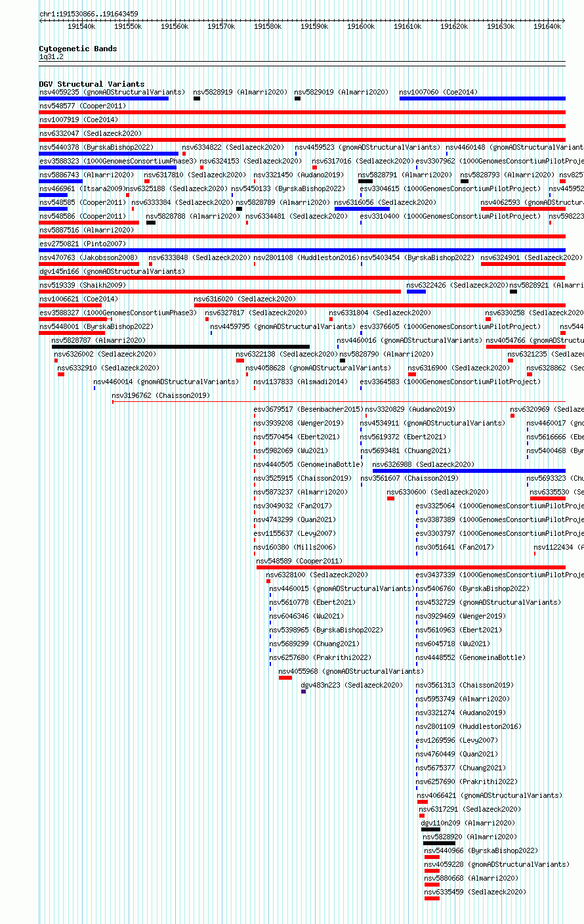Screen dimensions: 584x924
Task: Select nsv5440378 (ByrskaBishop2022) label
Action: pos(96,147)
